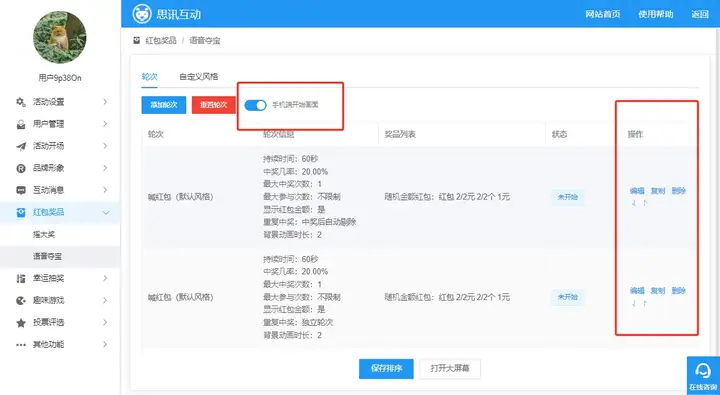Click the 其他功能 three-dots icon
Image resolution: width=720 pixels, height=395 pixels.
tap(21, 344)
